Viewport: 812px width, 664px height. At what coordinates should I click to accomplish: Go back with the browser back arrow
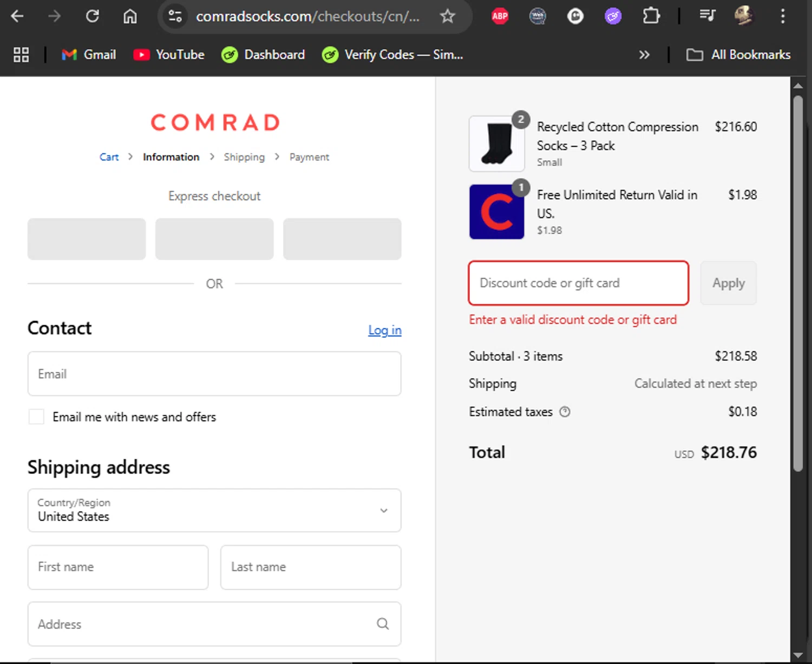point(17,16)
